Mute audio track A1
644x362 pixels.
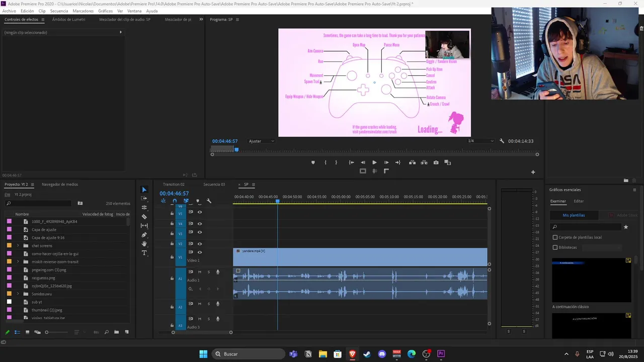point(200,272)
